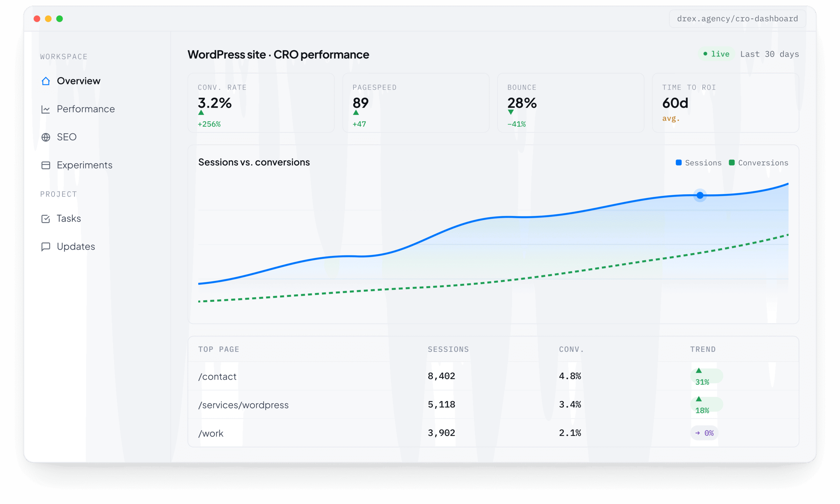
Task: Click the highlighted point on Sessions line
Action: [700, 195]
